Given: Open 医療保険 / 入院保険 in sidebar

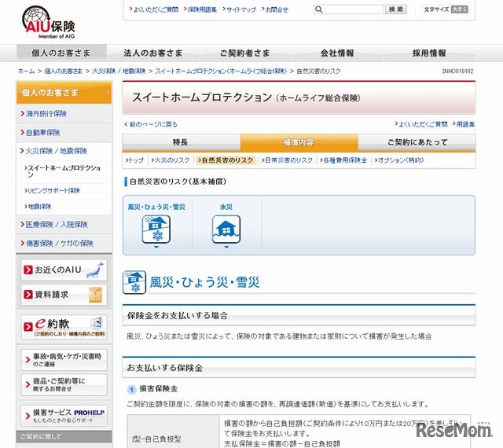Looking at the screenshot, I should pos(64,225).
